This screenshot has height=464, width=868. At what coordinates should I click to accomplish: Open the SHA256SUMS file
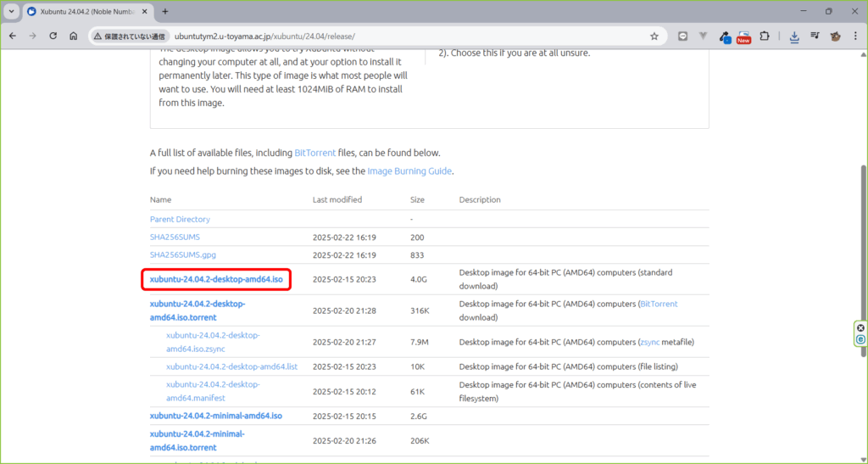(175, 237)
